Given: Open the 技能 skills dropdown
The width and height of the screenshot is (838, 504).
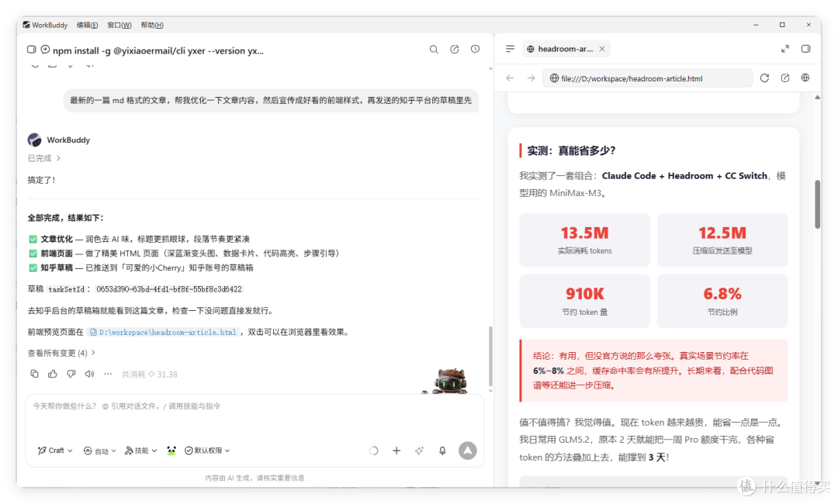Looking at the screenshot, I should [x=141, y=450].
